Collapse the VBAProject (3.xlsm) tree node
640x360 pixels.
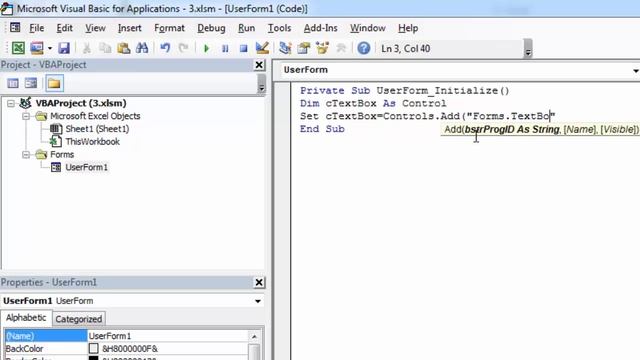coord(11,103)
